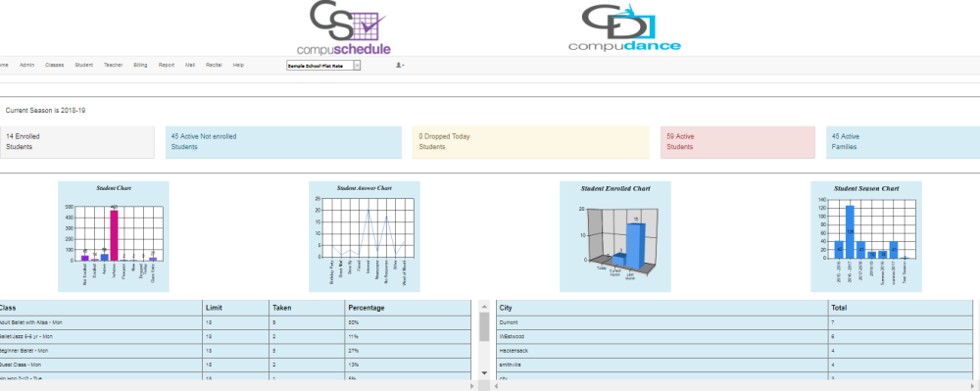
Task: Expand the Sample School-Flat Rate dropdown
Action: [x=323, y=65]
